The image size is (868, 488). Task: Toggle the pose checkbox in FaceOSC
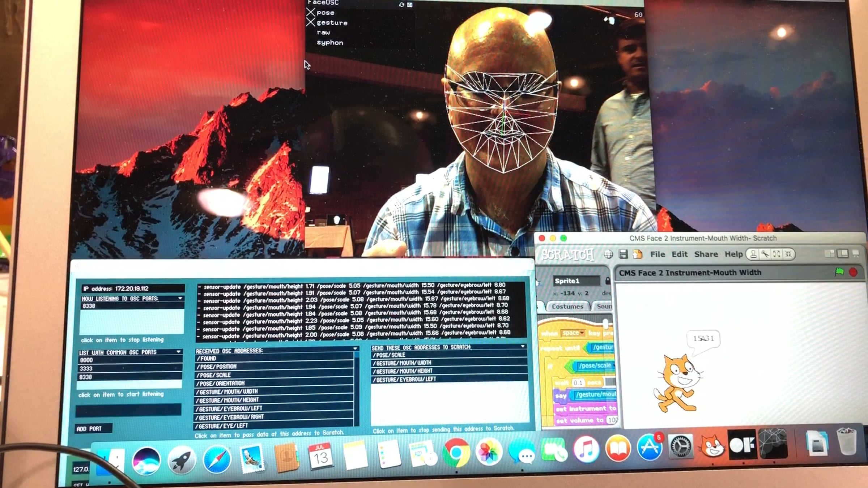311,13
